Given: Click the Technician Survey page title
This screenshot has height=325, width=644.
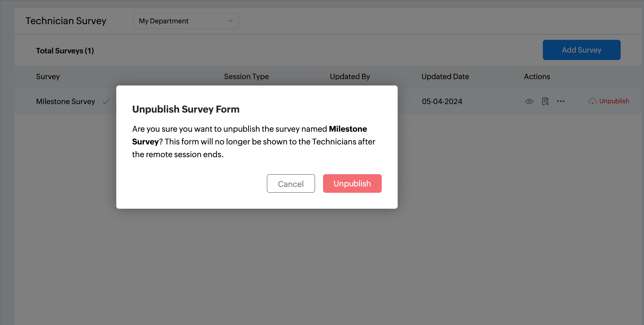Looking at the screenshot, I should (x=66, y=21).
